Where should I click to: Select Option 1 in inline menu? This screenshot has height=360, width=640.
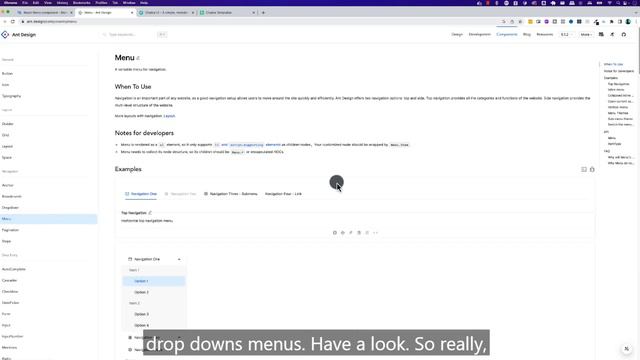154,281
